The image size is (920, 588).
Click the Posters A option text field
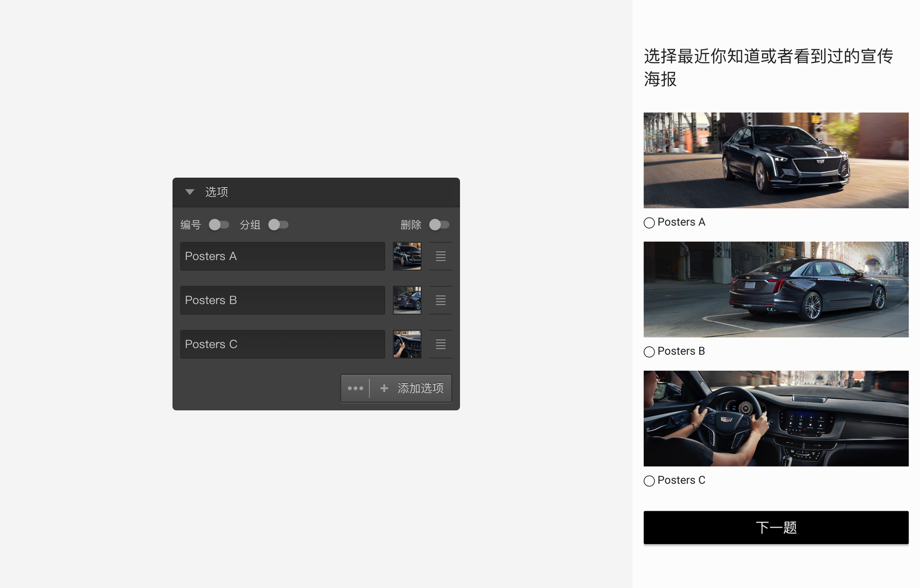click(x=283, y=256)
